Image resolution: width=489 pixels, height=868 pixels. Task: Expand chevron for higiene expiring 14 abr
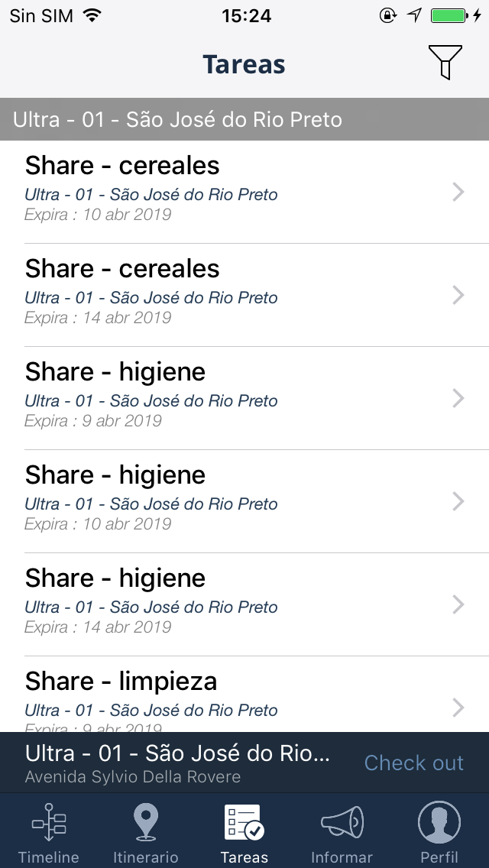pos(458,604)
